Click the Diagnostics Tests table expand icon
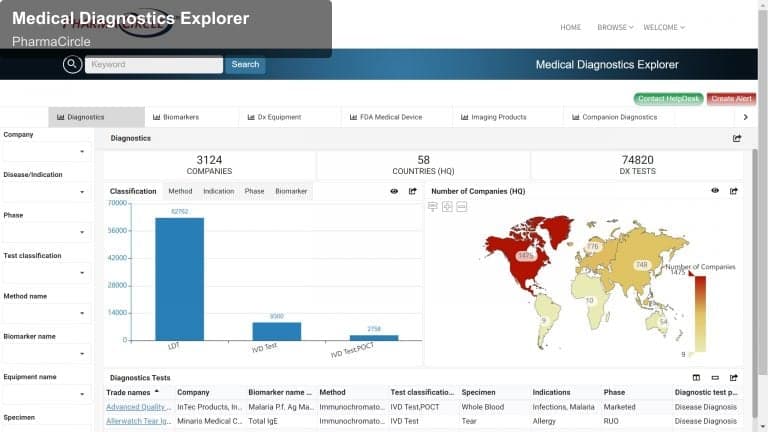Viewport: 768px width, 432px height. tap(715, 378)
